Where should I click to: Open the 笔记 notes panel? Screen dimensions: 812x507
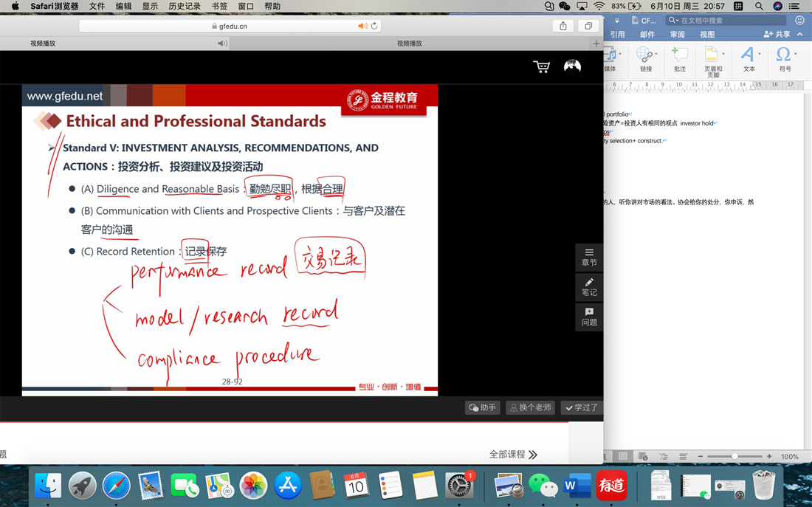(x=589, y=287)
